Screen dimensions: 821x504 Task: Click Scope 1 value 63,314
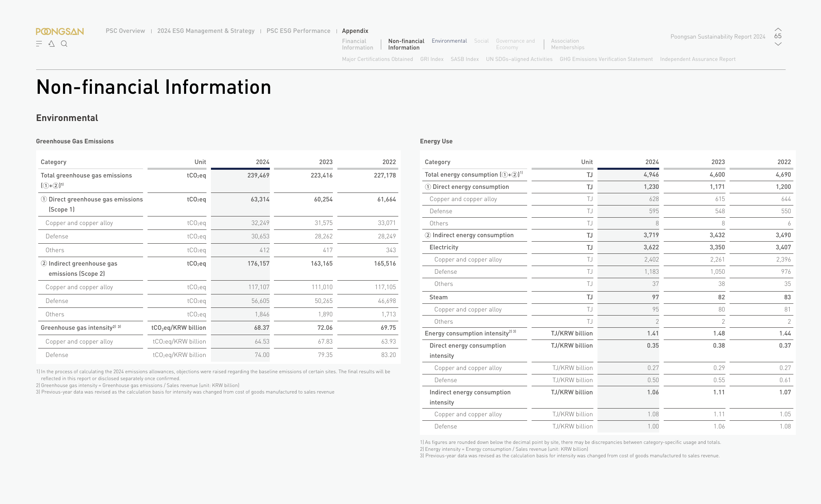point(260,199)
